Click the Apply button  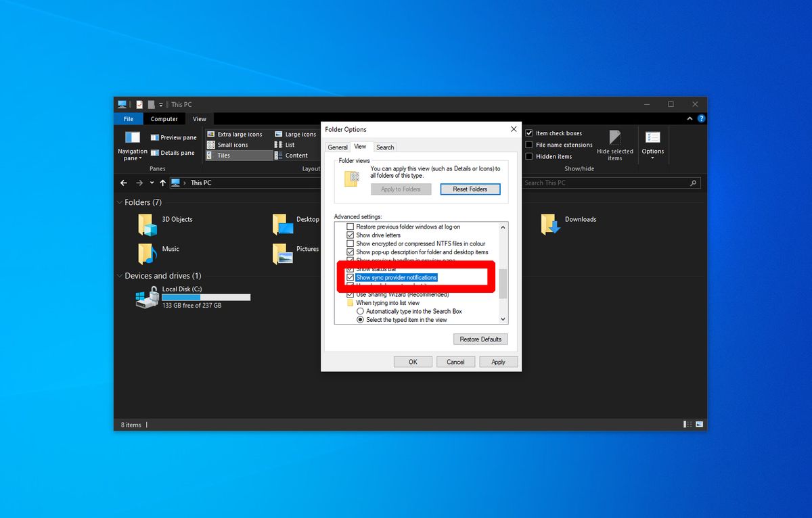pos(498,362)
